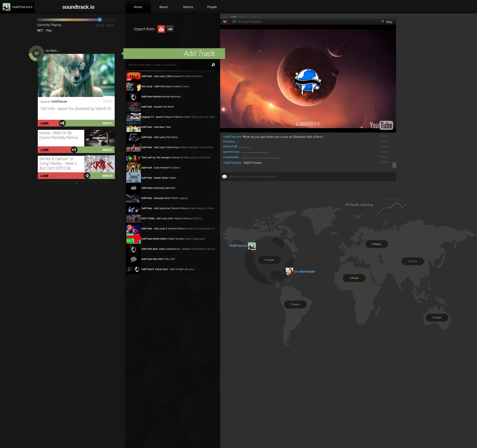Click the red 2 People Asia bubble
The image size is (477, 448).
point(412,261)
